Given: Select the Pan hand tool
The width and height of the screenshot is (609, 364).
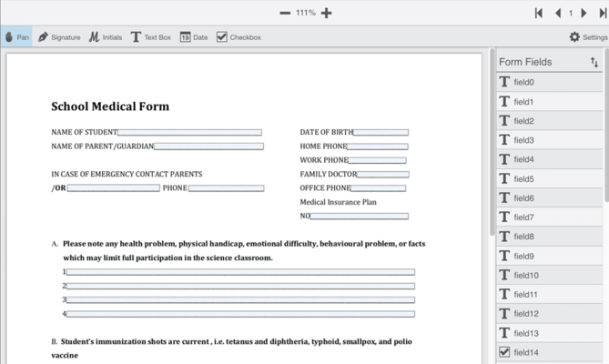Looking at the screenshot, I should click(x=16, y=37).
